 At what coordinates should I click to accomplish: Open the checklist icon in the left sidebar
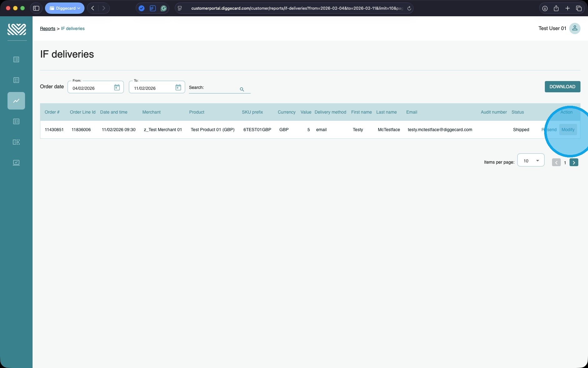click(x=16, y=80)
